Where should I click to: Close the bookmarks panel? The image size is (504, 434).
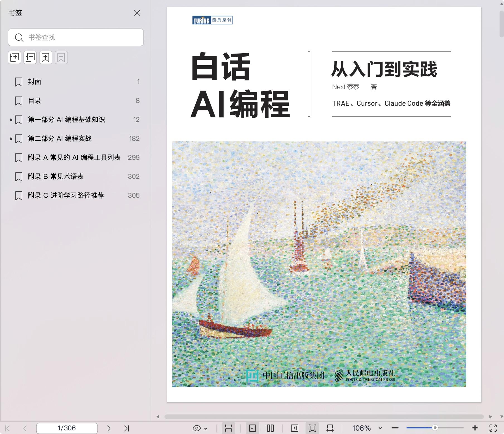[x=137, y=13]
